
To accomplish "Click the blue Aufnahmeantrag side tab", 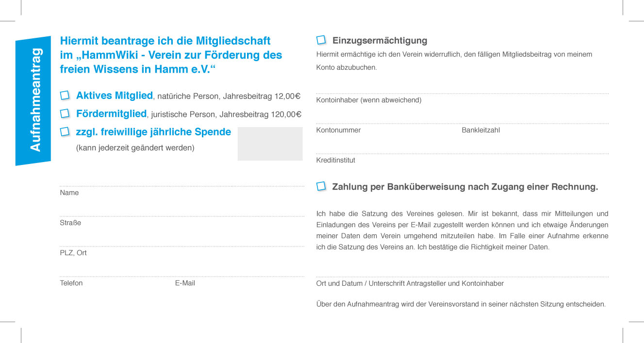I will point(34,100).
